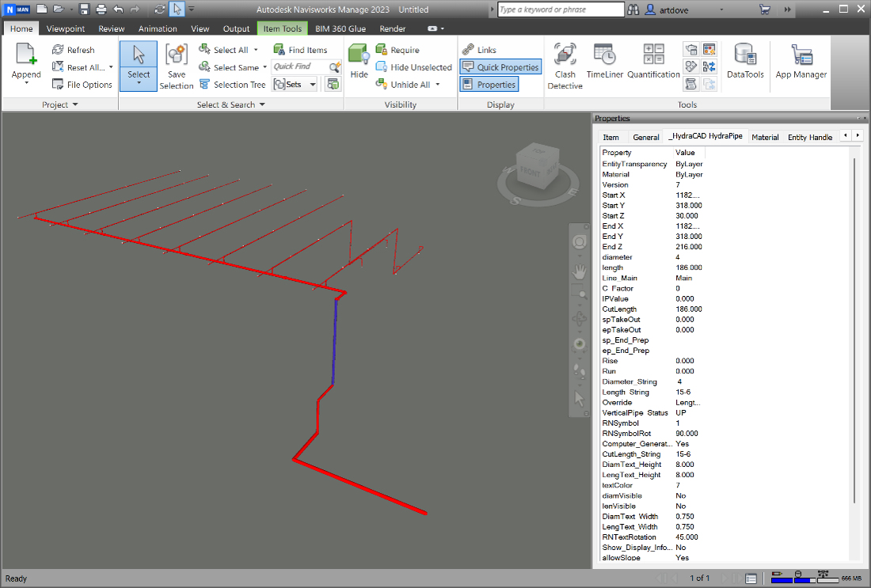Open Unhide All dropdown arrow
Screen dimensions: 871x588
coord(438,85)
